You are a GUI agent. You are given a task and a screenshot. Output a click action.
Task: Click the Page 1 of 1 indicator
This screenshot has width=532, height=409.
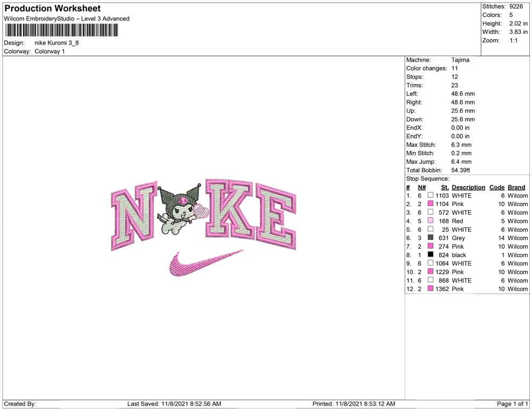coord(512,404)
